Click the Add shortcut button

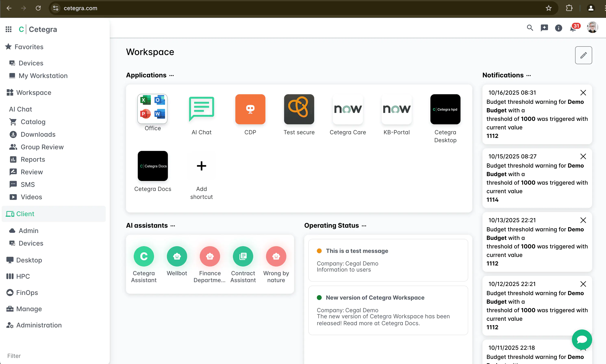pyautogui.click(x=201, y=166)
